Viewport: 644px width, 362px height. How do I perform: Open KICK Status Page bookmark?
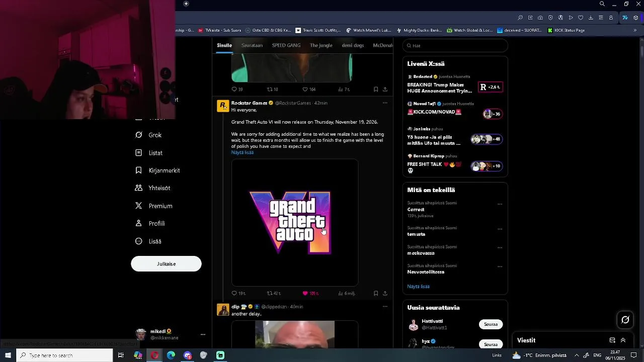[566, 30]
